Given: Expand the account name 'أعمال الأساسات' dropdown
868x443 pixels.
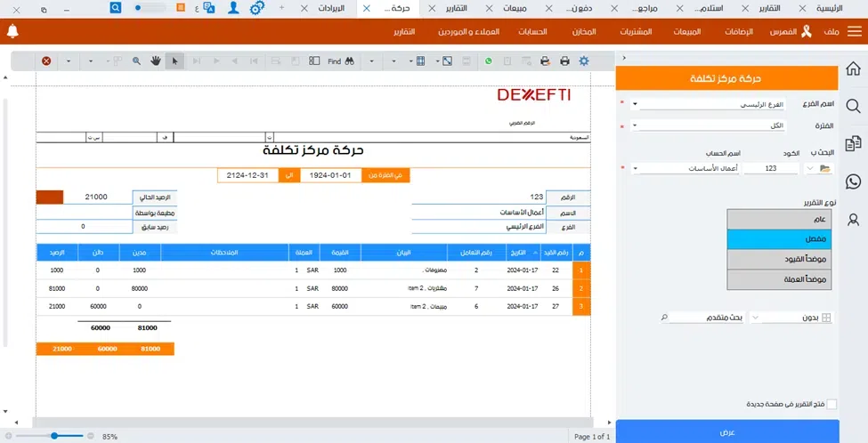Looking at the screenshot, I should click(635, 168).
